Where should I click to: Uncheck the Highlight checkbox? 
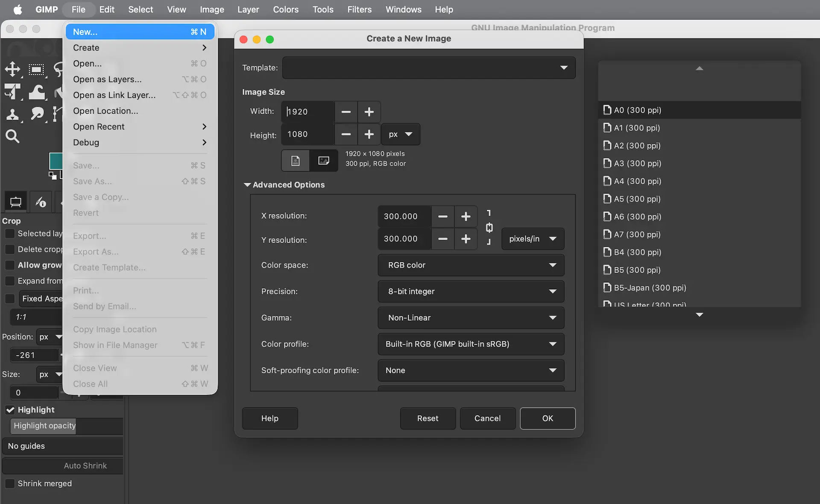tap(10, 410)
